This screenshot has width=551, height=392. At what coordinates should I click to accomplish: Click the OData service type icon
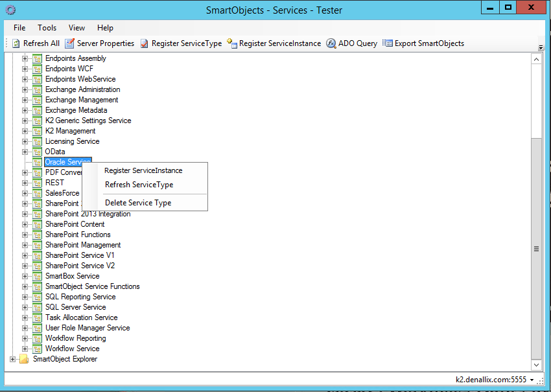(x=37, y=152)
